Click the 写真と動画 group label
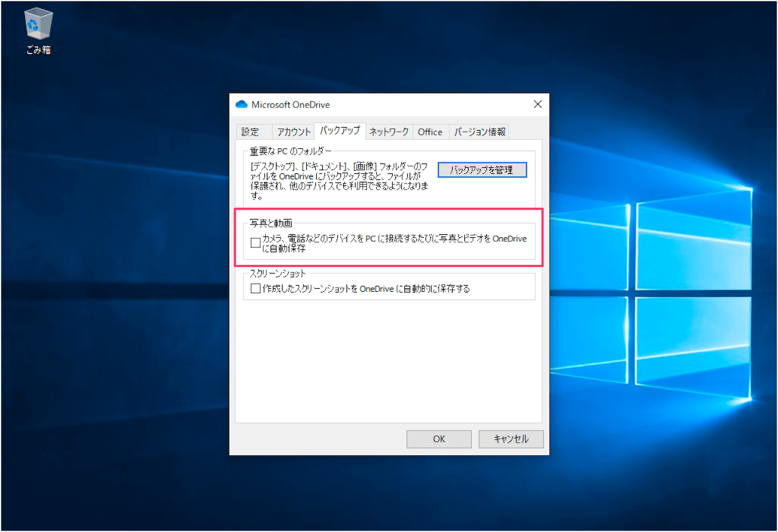 (x=271, y=223)
